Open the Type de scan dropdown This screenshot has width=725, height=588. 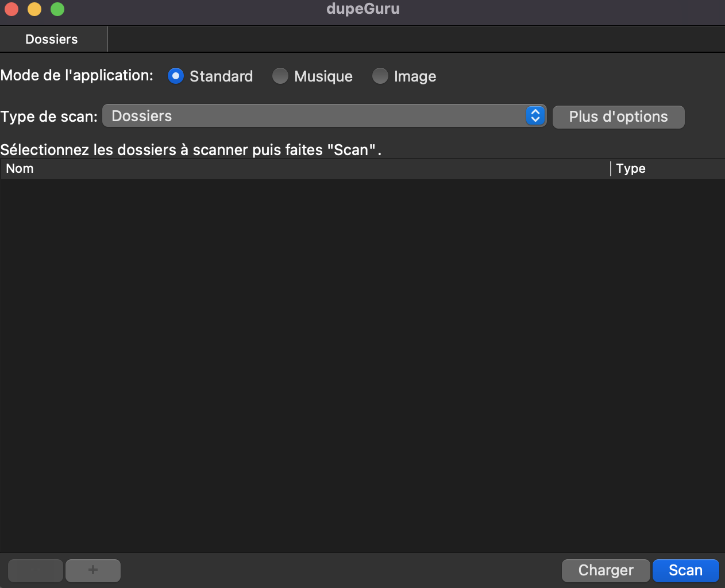pos(313,116)
